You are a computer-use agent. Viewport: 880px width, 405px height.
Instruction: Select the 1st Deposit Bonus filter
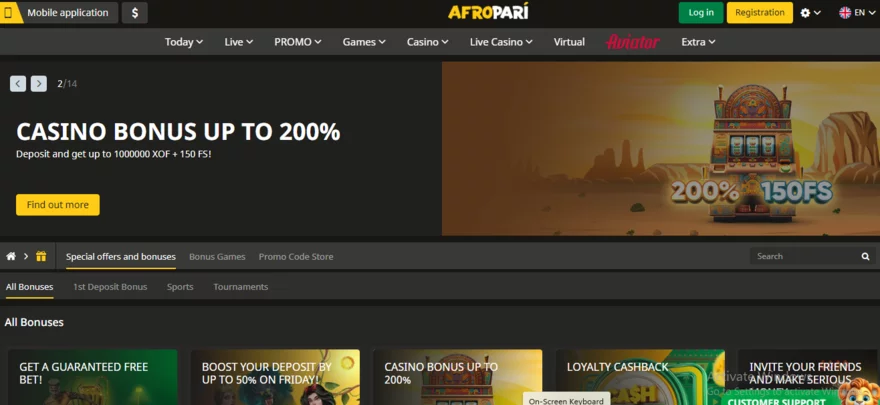click(110, 287)
